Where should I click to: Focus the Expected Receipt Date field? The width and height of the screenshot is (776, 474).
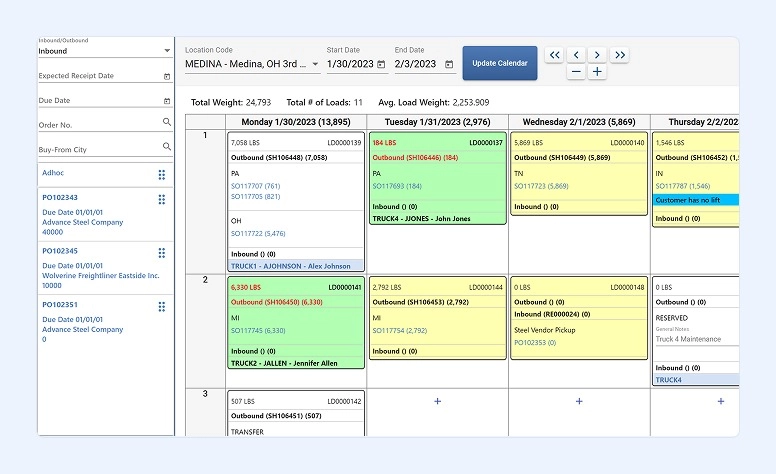[99, 76]
